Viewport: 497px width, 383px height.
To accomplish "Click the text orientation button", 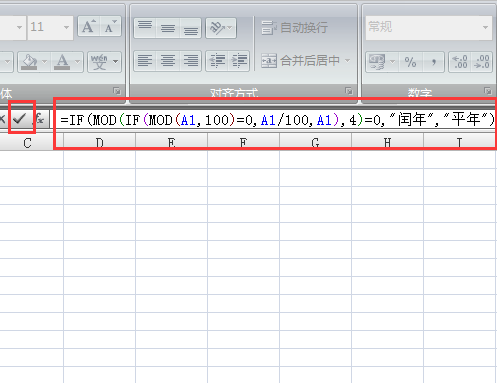I will tap(217, 28).
